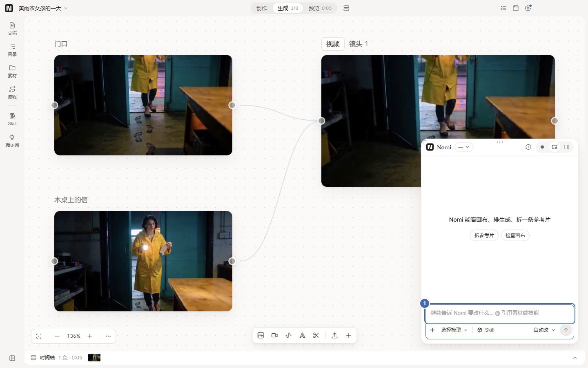Click the plus add node icon in toolbar
The image size is (588, 368).
click(x=348, y=335)
